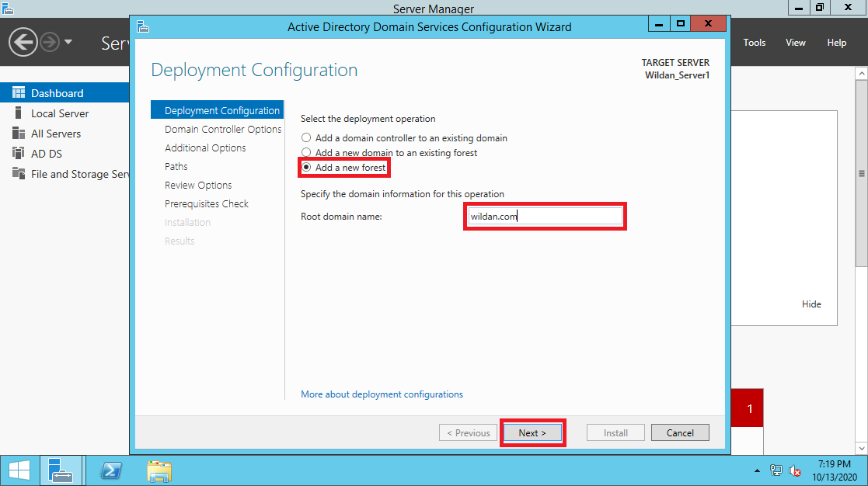This screenshot has width=868, height=486.
Task: Click Hide in the Server Manager dashboard
Action: tap(811, 304)
